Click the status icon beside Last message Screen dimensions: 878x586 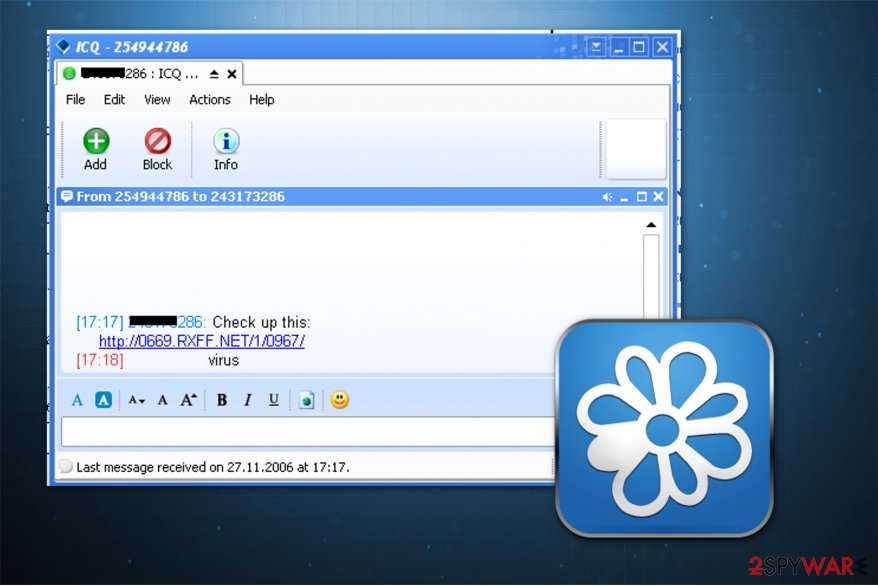66,466
